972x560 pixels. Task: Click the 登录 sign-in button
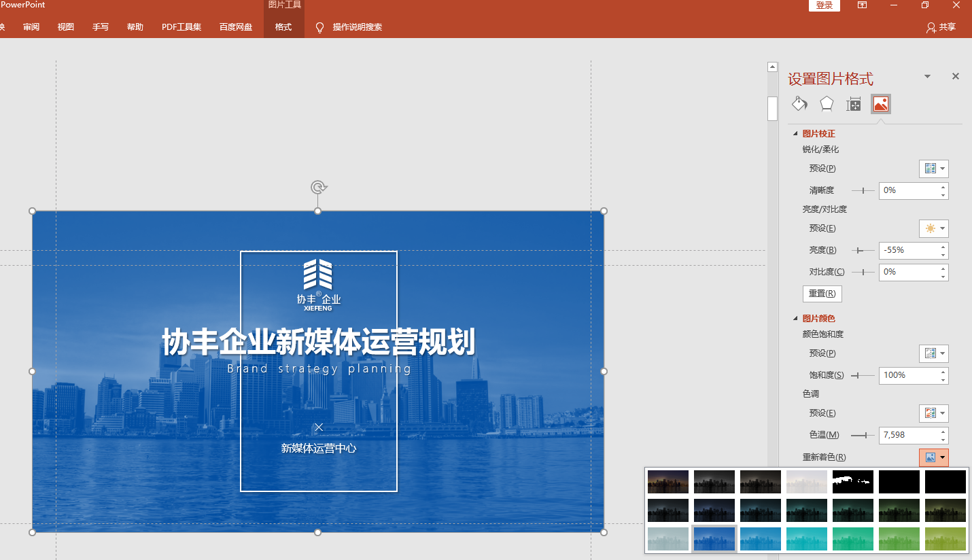click(825, 5)
